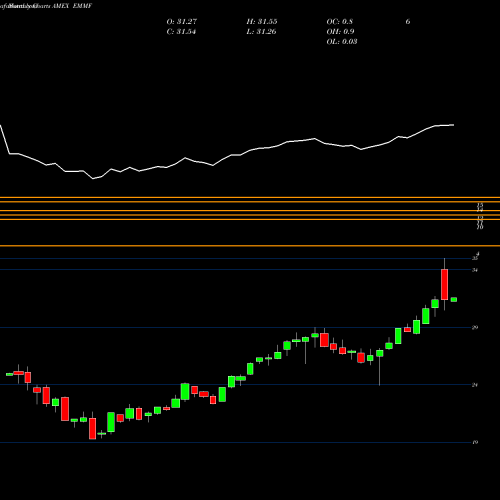Viewport: 500px width, 500px height.
Task: Click the lowest price axis label "19"
Action: [x=475, y=442]
